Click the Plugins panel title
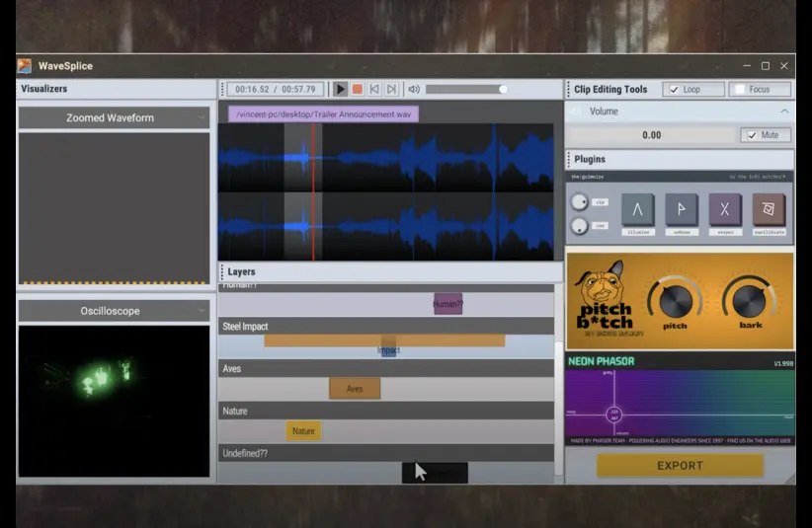 (590, 159)
